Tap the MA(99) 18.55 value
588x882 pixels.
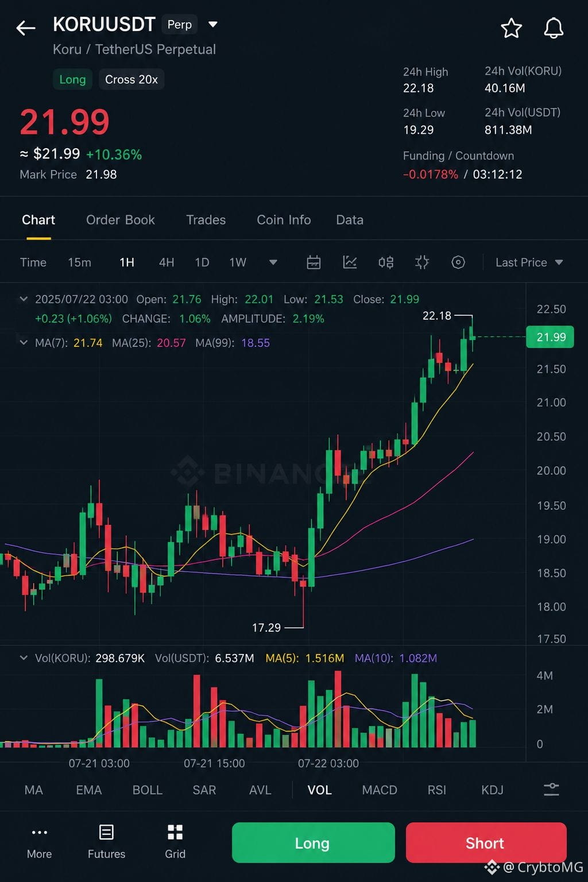[256, 343]
